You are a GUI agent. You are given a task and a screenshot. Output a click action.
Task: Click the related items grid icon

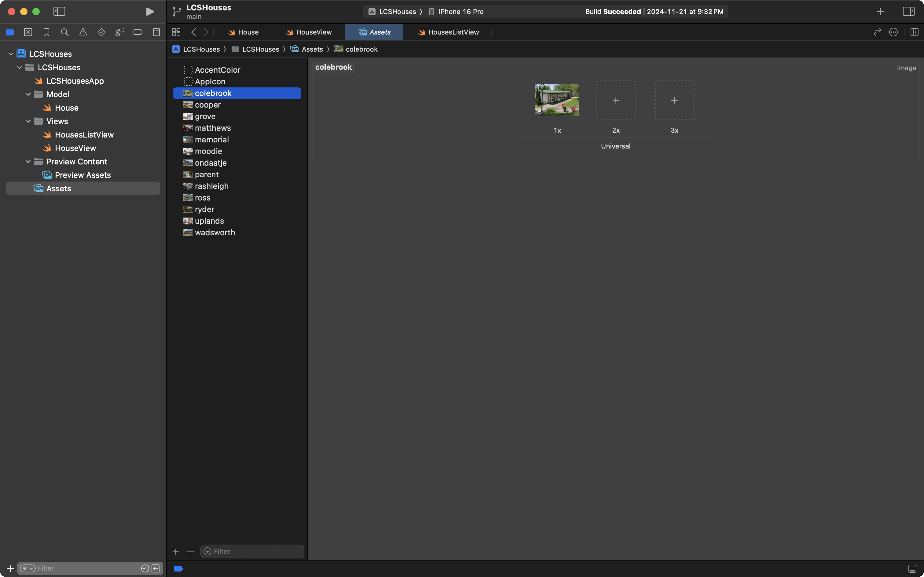[176, 32]
